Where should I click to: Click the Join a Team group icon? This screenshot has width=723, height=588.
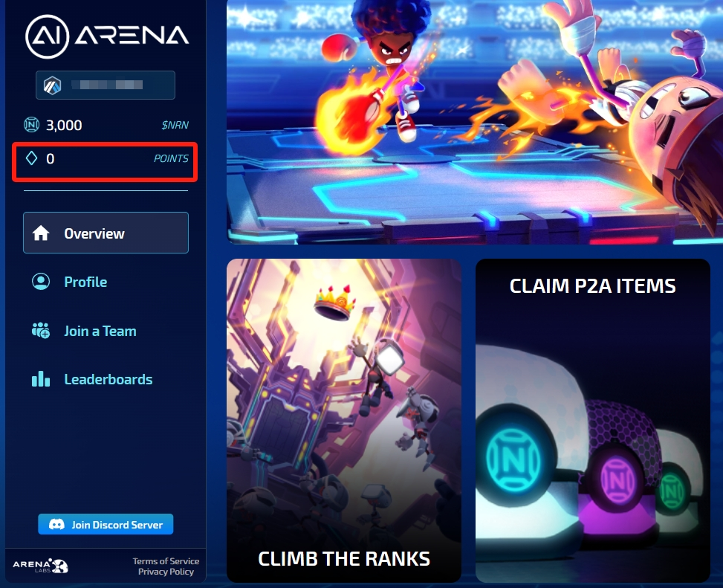coord(41,331)
